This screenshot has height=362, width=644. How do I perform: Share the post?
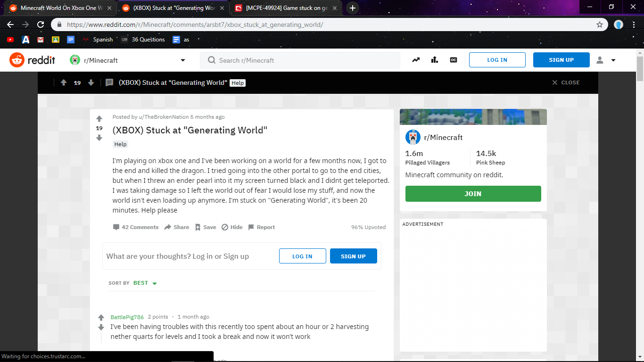pos(177,227)
